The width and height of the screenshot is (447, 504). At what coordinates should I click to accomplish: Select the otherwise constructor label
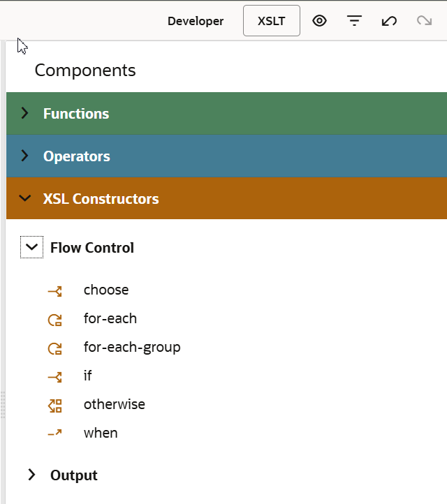[115, 404]
